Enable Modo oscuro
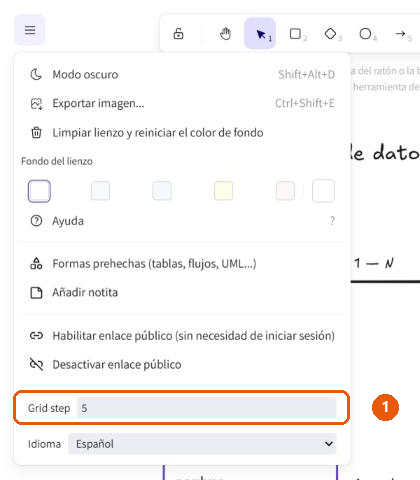 (x=182, y=74)
